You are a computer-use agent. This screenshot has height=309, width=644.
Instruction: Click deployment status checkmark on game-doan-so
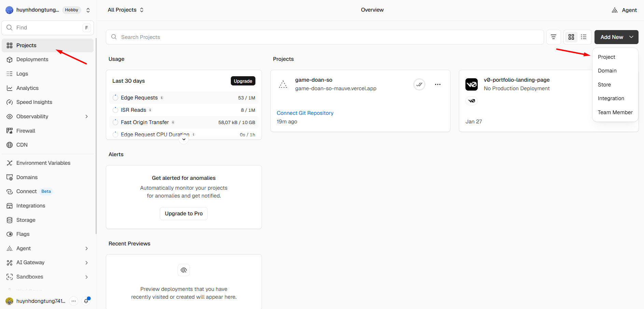[419, 84]
